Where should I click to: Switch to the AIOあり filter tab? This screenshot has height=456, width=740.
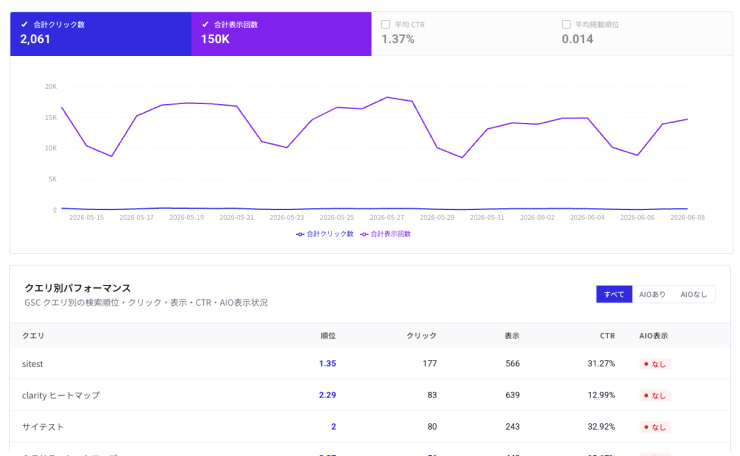[652, 294]
